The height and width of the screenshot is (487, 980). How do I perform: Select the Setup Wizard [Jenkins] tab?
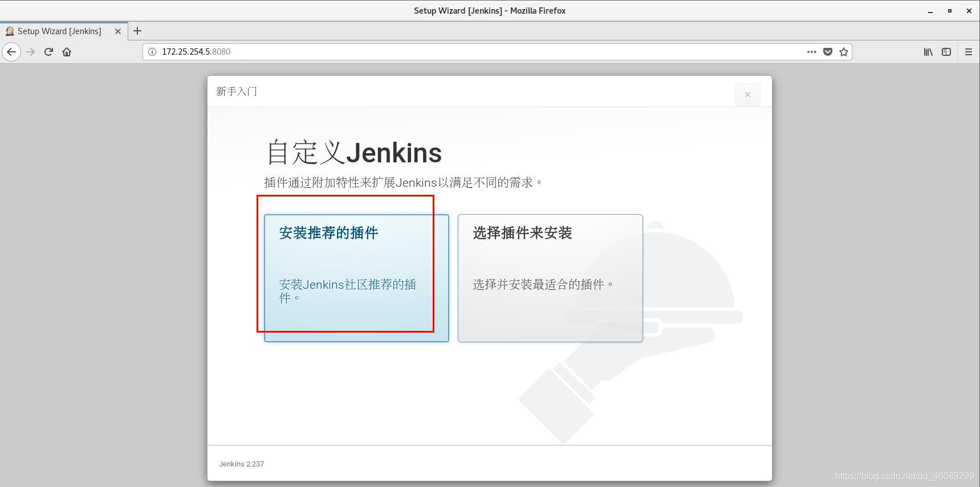[63, 31]
